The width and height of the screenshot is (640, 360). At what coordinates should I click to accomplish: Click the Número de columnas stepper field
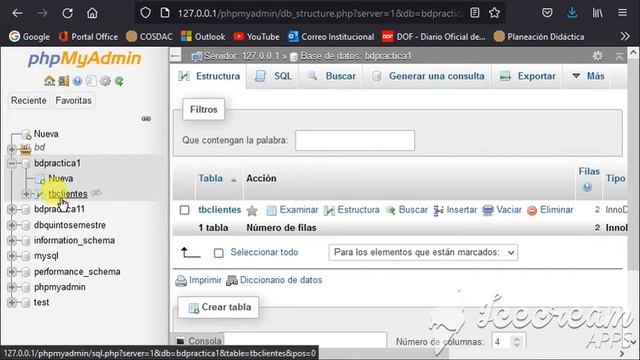click(508, 342)
